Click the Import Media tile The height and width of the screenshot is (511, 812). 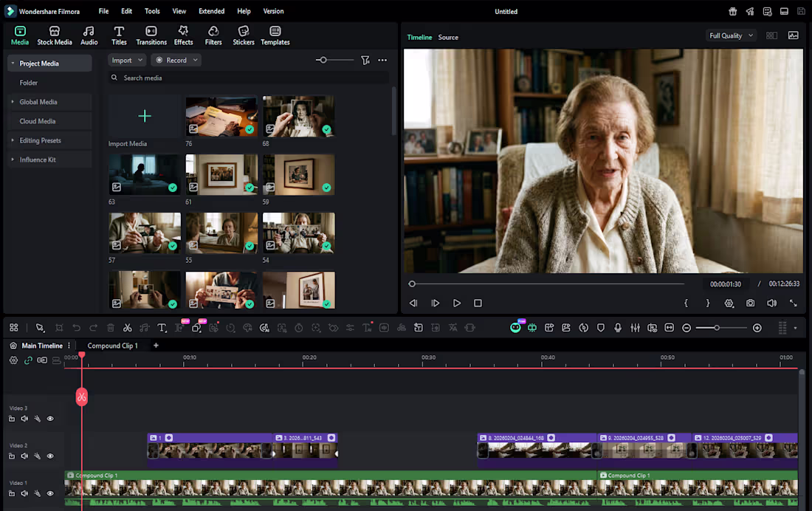[x=145, y=117]
